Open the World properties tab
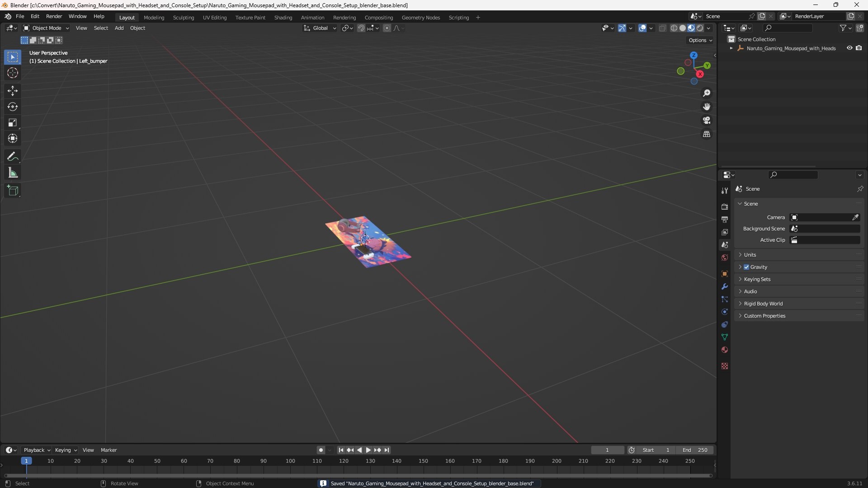The image size is (868, 488). pos(725,258)
